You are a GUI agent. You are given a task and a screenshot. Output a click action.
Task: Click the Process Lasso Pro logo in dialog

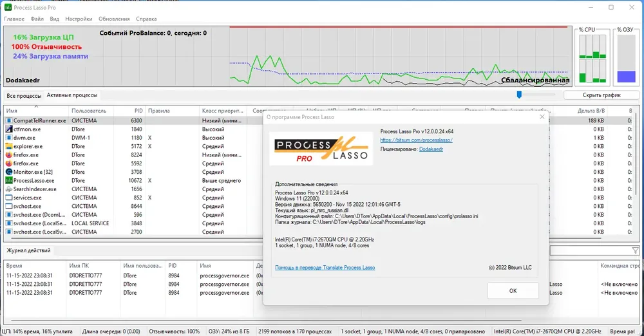point(321,149)
